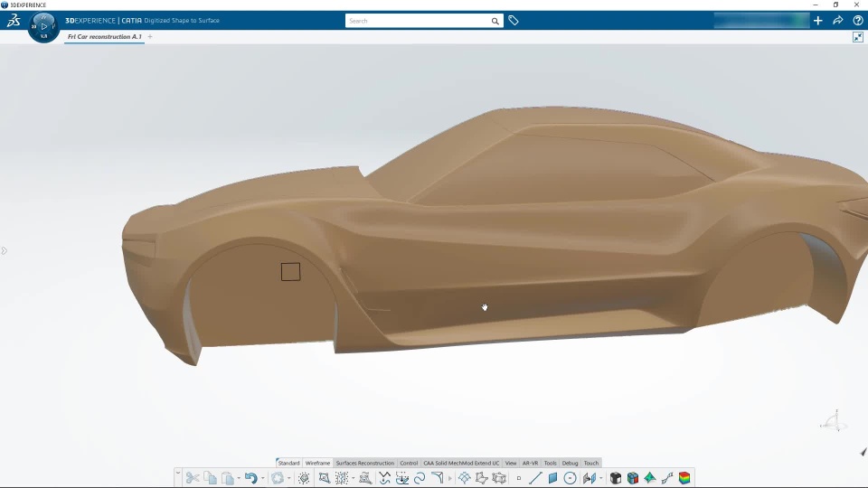Click the zigzag curve icon
The image size is (868, 488).
point(385,478)
